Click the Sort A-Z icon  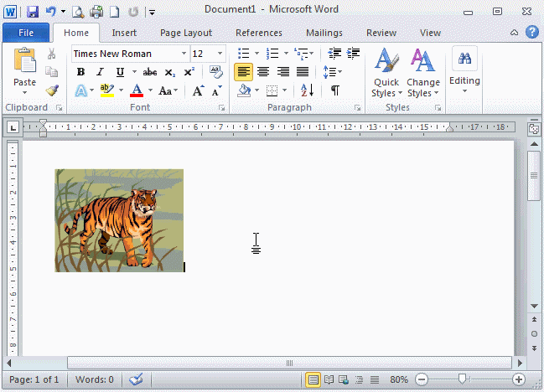tap(307, 90)
